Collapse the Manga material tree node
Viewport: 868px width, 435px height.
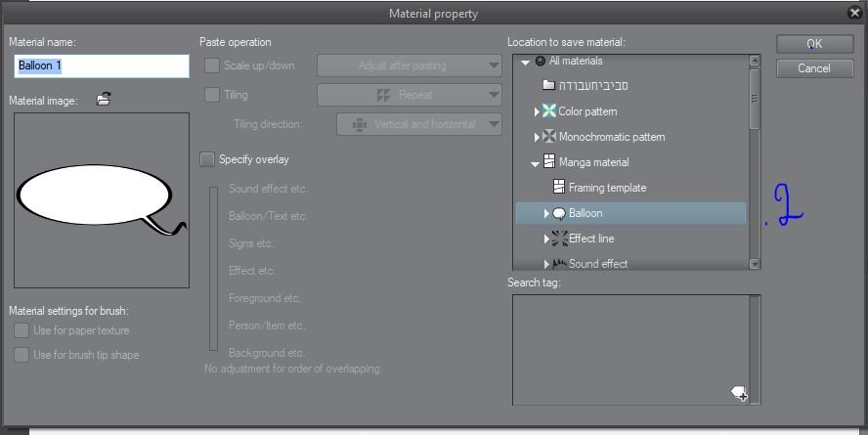pos(536,163)
